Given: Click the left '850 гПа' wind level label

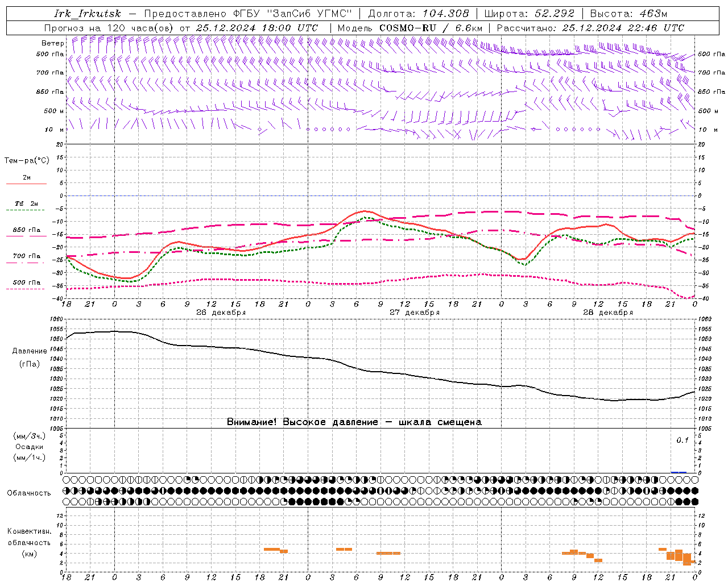Looking at the screenshot, I should click(x=50, y=92).
